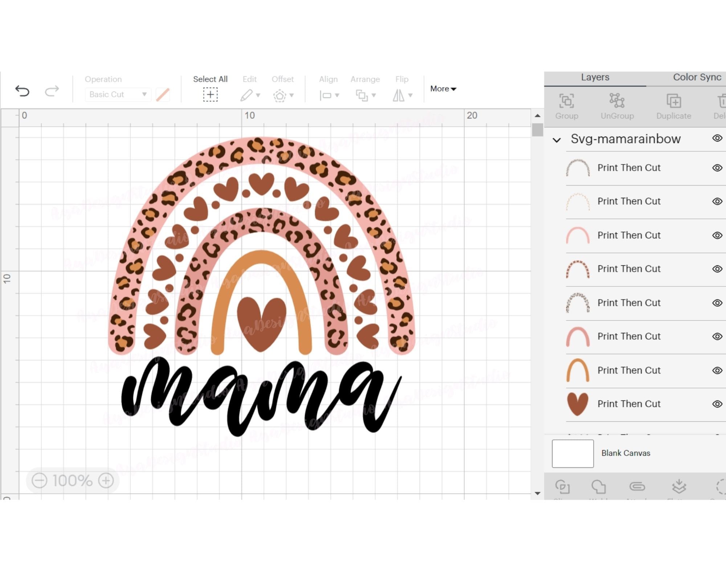Viewport: 726px width, 588px height.
Task: Click the peach color swatch next to Operation
Action: [x=163, y=94]
